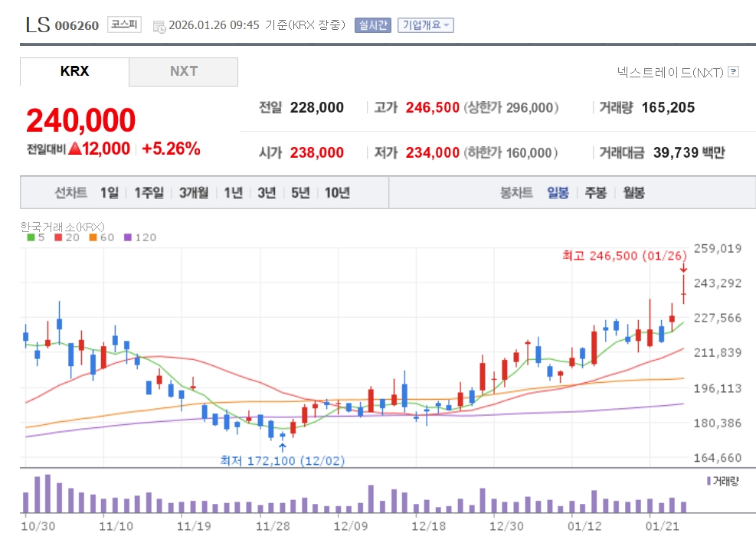Select the KRX tab
Viewport: 756px width, 546px height.
[x=74, y=71]
